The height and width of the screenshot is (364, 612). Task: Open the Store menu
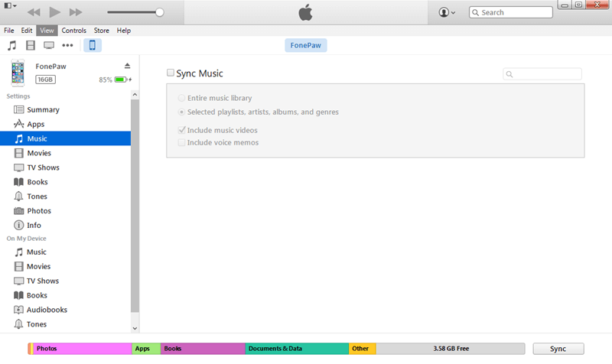coord(102,31)
